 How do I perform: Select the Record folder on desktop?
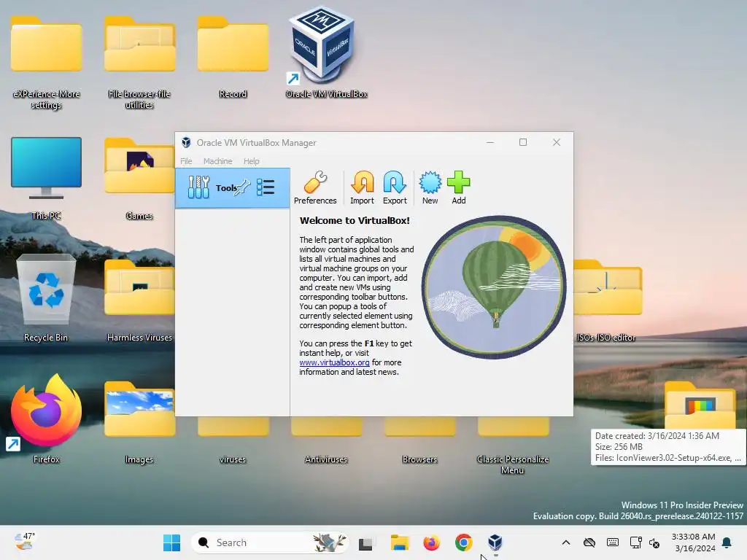233,57
